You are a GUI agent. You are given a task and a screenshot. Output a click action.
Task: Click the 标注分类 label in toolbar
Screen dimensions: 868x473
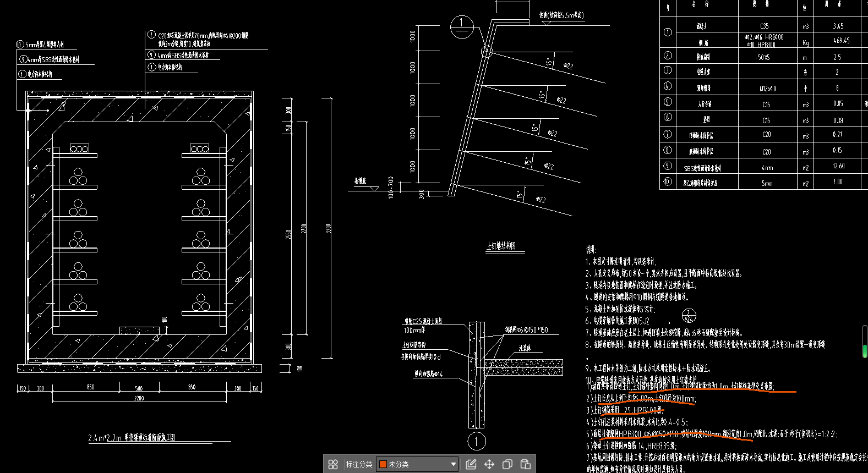[x=359, y=465]
